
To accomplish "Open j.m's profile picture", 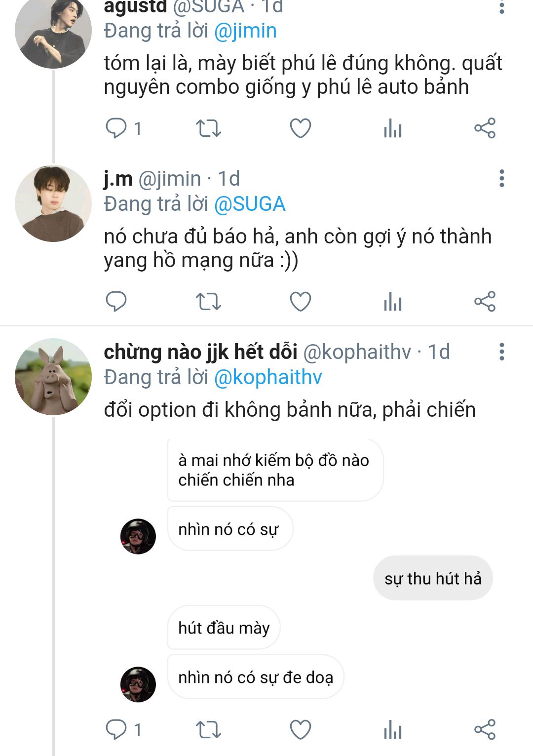I will 53,203.
